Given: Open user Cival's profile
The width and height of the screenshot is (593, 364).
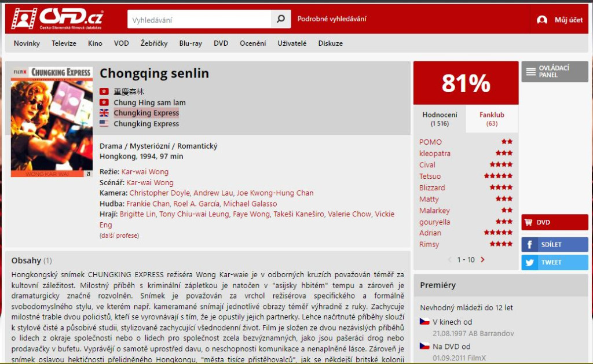Looking at the screenshot, I should [427, 165].
